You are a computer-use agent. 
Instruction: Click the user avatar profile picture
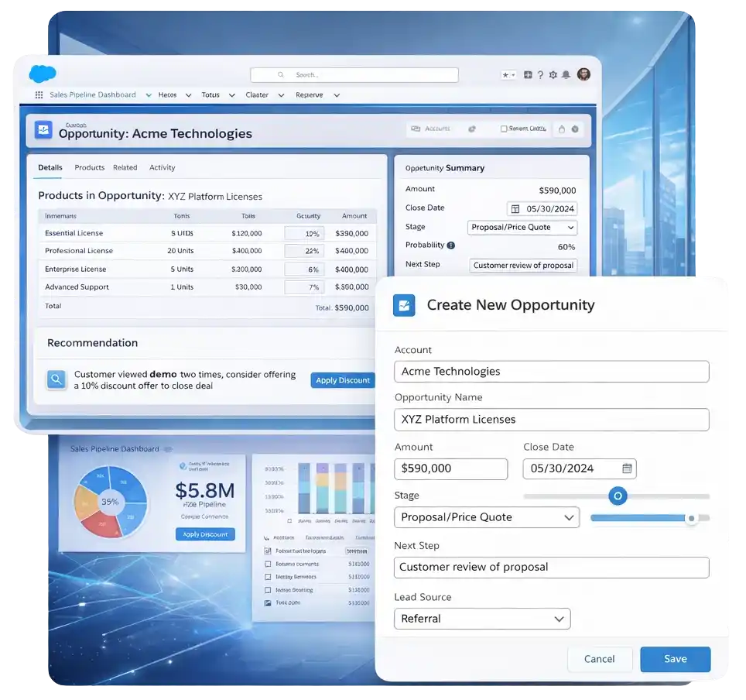click(583, 74)
